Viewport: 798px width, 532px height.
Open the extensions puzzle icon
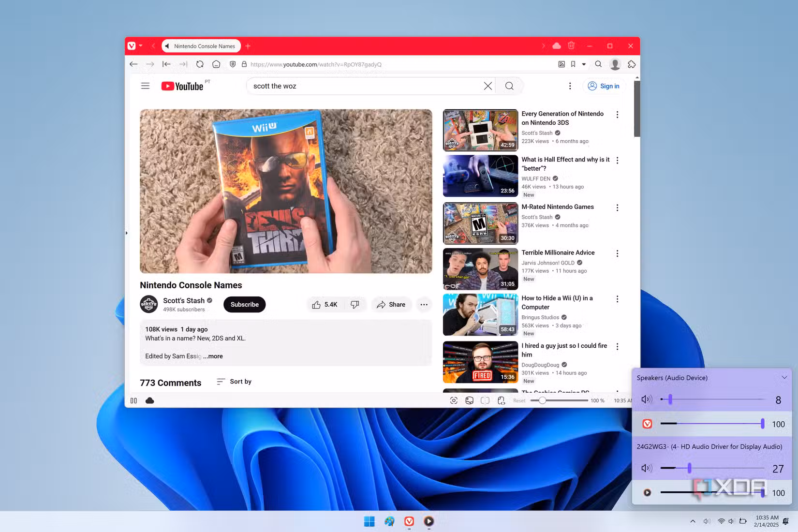[x=632, y=64]
